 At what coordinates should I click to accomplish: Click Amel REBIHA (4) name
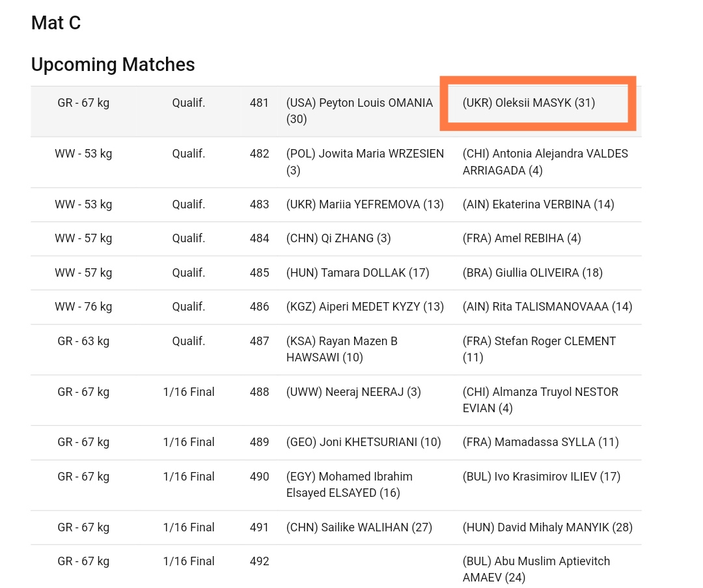[522, 238]
